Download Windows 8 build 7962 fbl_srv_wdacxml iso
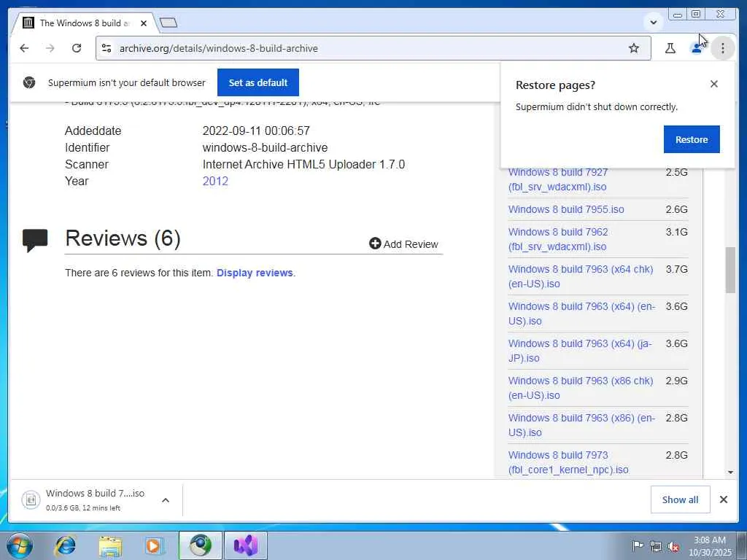 tap(558, 239)
